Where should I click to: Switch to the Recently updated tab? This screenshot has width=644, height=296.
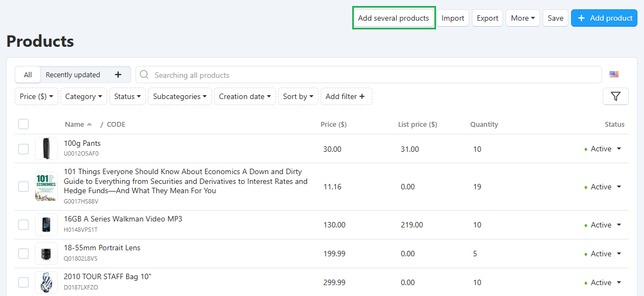[x=73, y=75]
